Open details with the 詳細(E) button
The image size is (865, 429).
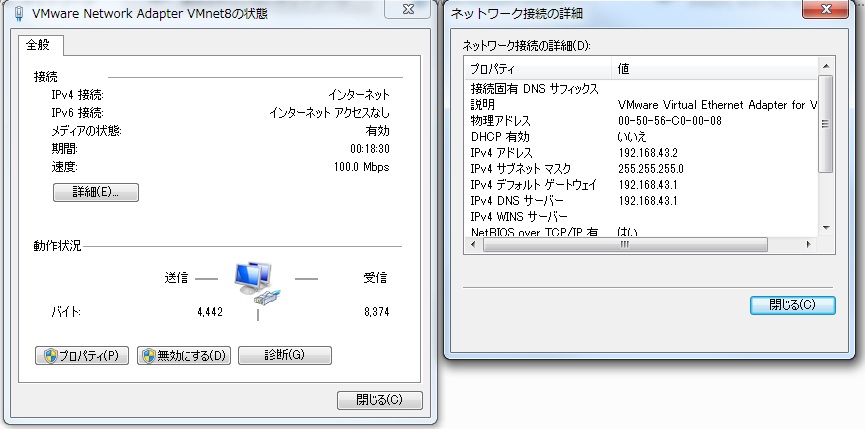click(x=95, y=192)
